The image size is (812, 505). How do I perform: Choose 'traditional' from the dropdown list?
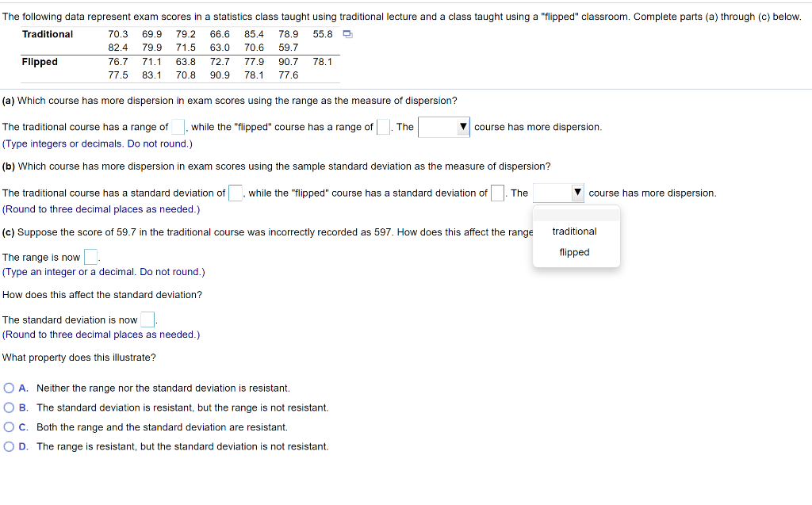[x=574, y=231]
